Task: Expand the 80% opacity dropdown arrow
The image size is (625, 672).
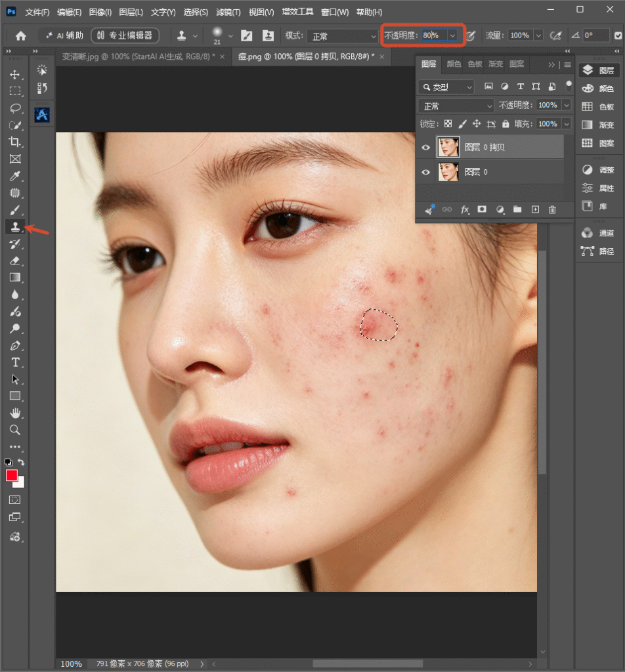Action: click(x=452, y=35)
